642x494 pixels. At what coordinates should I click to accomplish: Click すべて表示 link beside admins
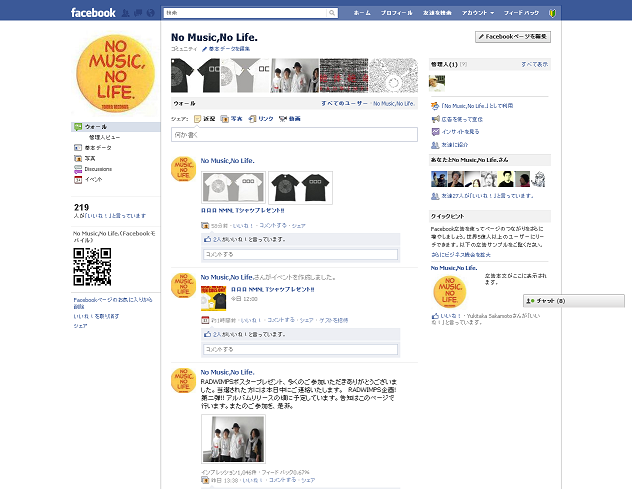click(534, 64)
